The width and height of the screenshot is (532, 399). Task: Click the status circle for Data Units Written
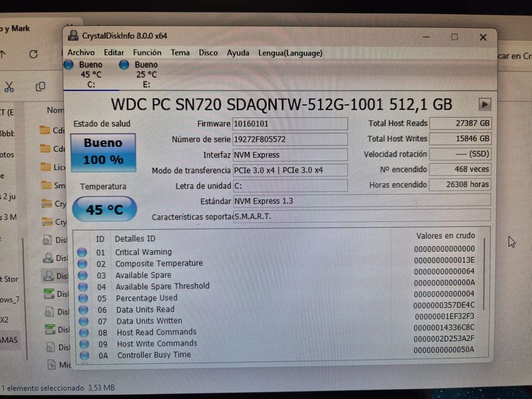(x=84, y=321)
